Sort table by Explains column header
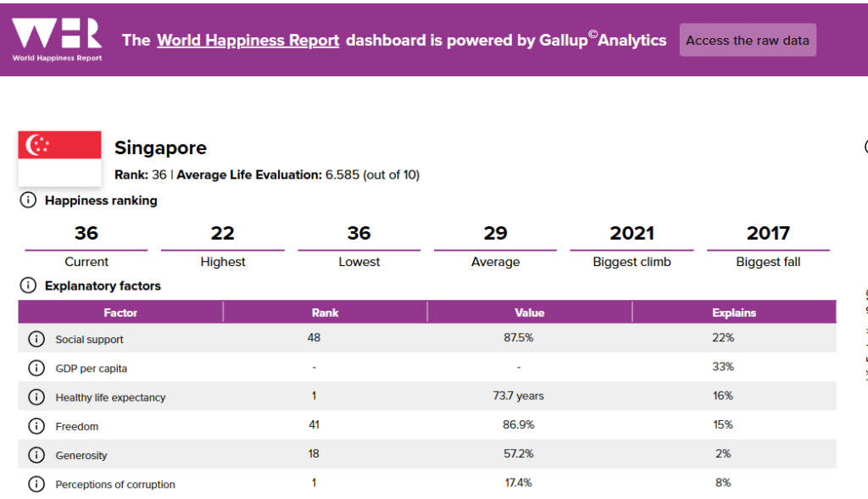The height and width of the screenshot is (499, 868). 733,313
